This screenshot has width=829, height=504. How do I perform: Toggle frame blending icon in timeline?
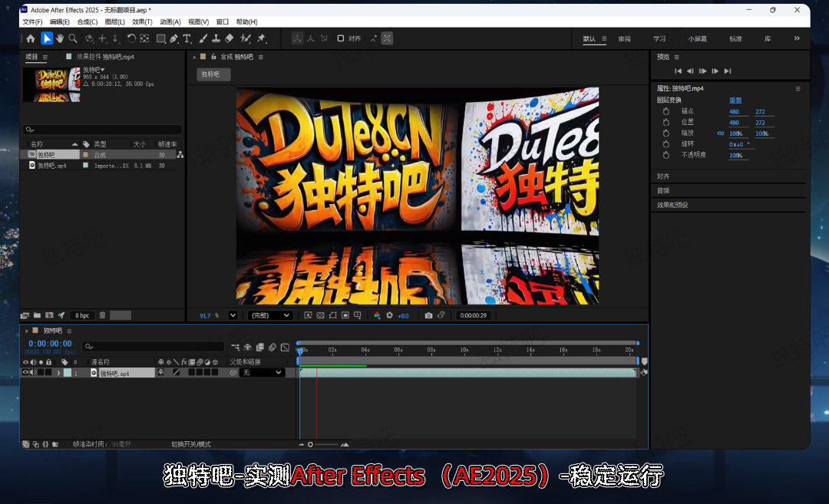[260, 347]
